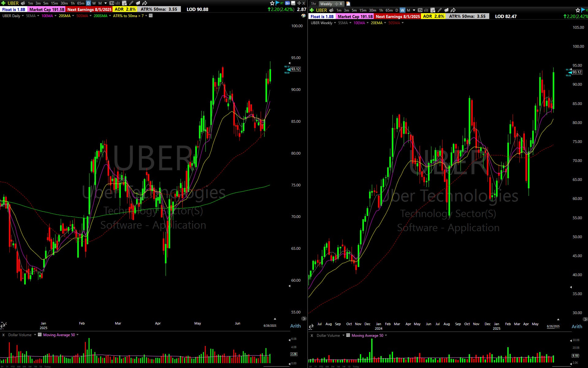Screen dimensions: 588x368
Task: Click the bar-chart style icon in weekly chart toolbar
Action: tap(426, 10)
